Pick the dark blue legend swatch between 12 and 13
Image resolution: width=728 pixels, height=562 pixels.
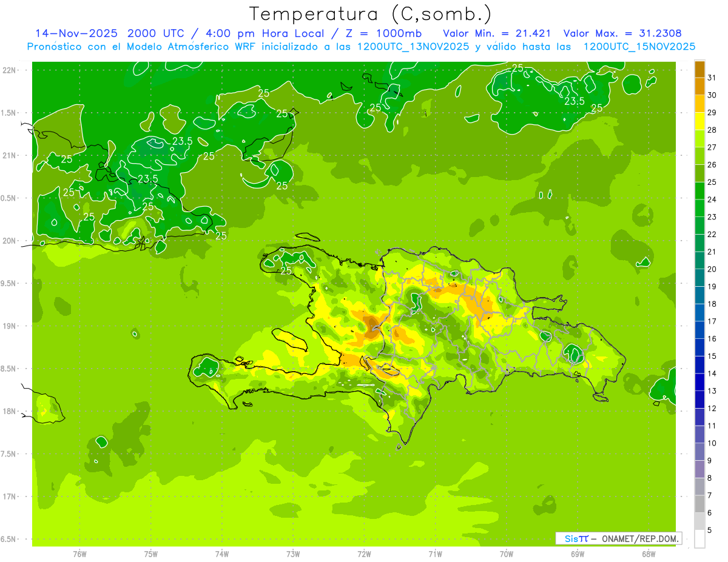(x=699, y=400)
